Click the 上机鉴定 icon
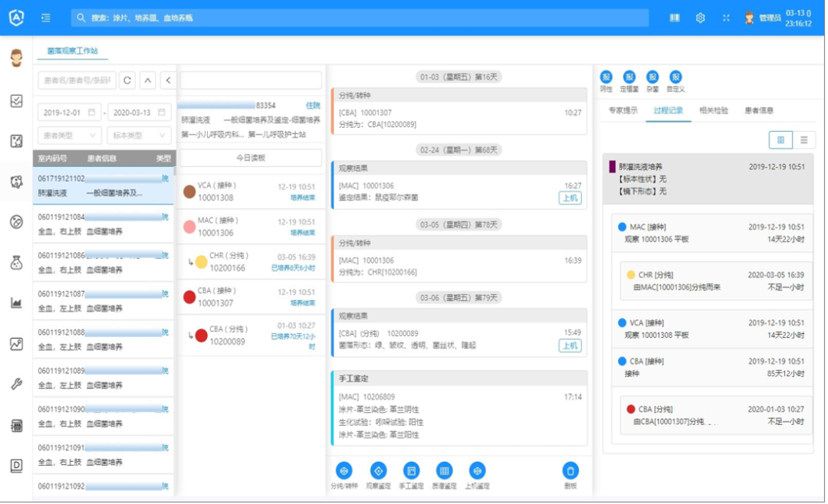The width and height of the screenshot is (828, 504). [477, 470]
